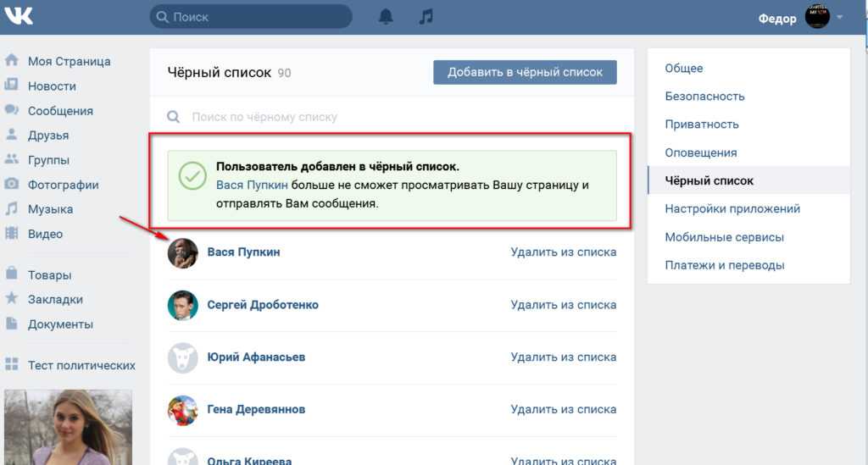The image size is (868, 465).
Task: Remove Сергей Дроботенко via Удалить из списка
Action: [564, 305]
